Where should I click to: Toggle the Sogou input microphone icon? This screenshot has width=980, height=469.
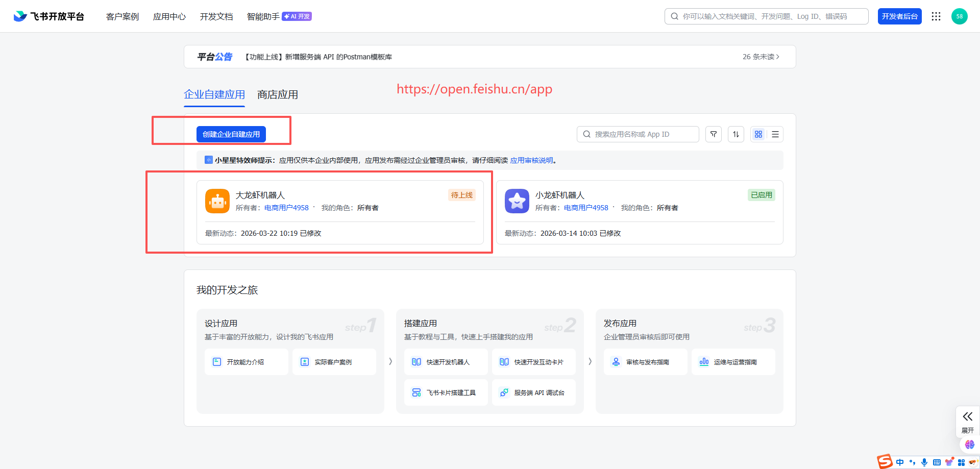coord(924,462)
